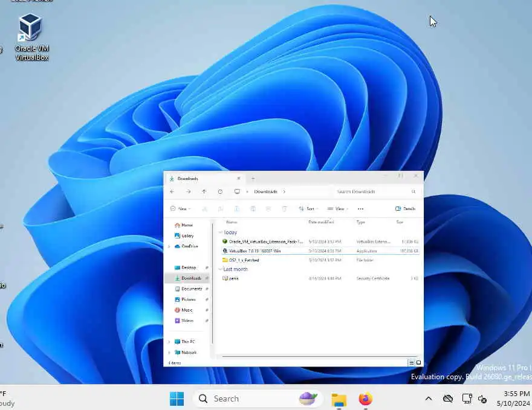This screenshot has height=410, width=532.
Task: Click the search magnifier in Search Downloads
Action: click(x=414, y=191)
